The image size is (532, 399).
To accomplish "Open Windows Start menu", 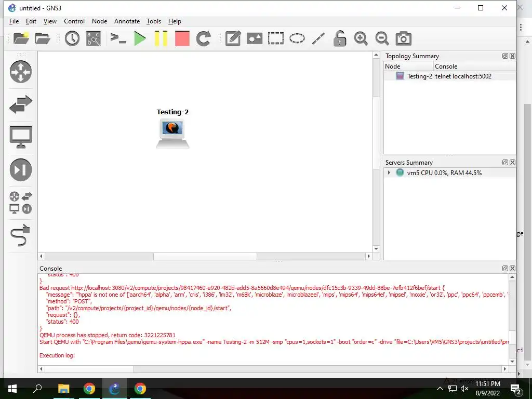I will coord(12,389).
